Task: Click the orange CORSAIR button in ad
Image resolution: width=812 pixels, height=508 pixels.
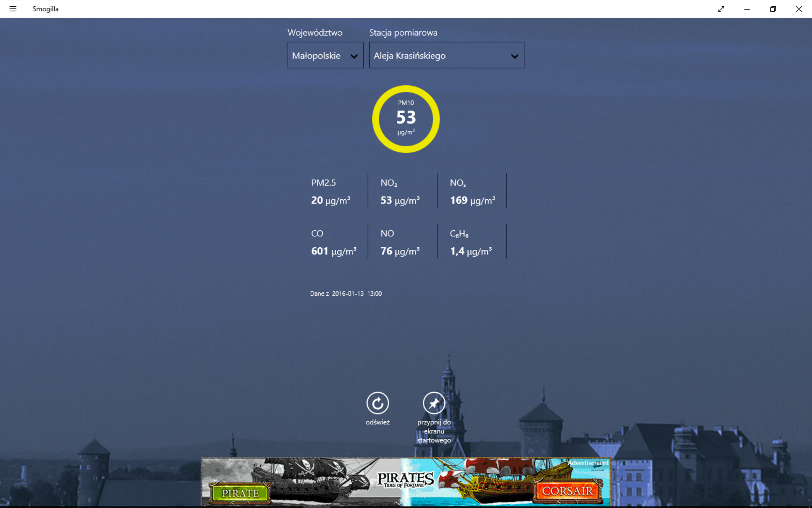Action: pyautogui.click(x=567, y=491)
